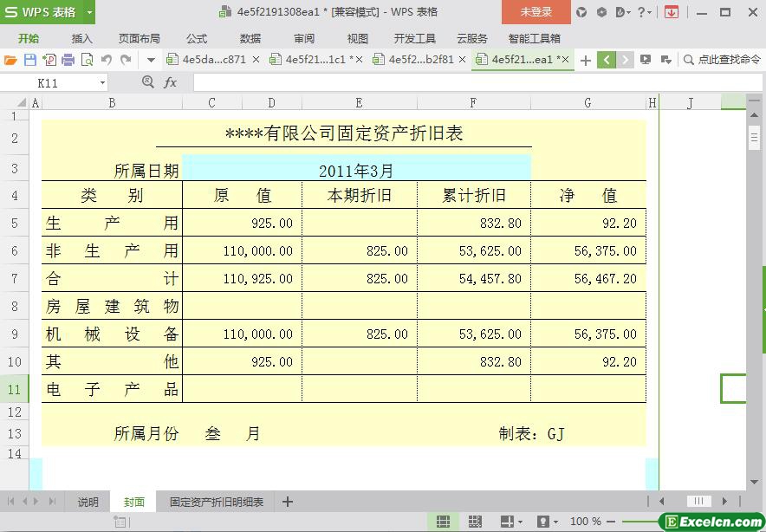
Task: Switch to the 固定资产折旧明细表 sheet tab
Action: point(217,502)
